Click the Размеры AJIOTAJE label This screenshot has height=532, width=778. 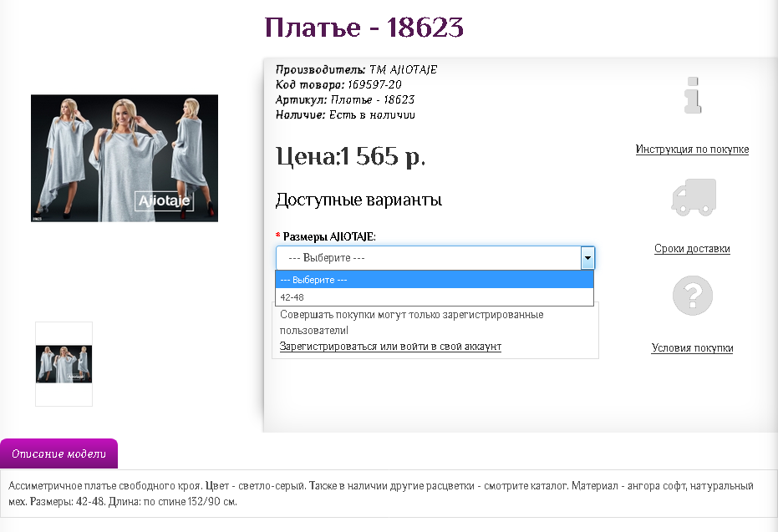click(x=329, y=236)
